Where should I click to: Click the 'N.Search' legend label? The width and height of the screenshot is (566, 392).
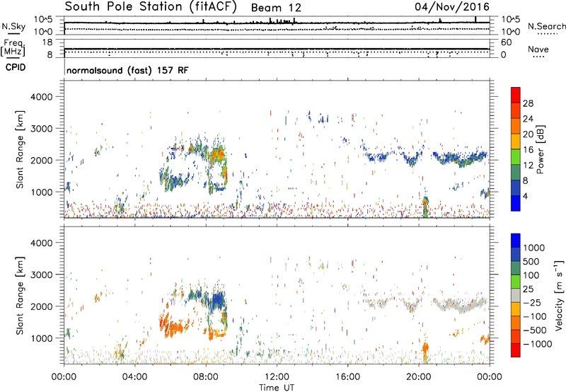point(546,26)
